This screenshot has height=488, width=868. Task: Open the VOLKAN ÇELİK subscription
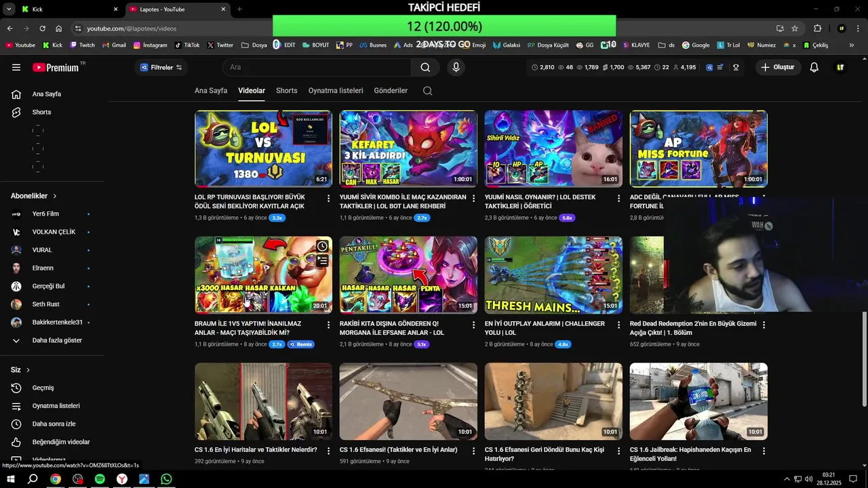pyautogui.click(x=52, y=232)
